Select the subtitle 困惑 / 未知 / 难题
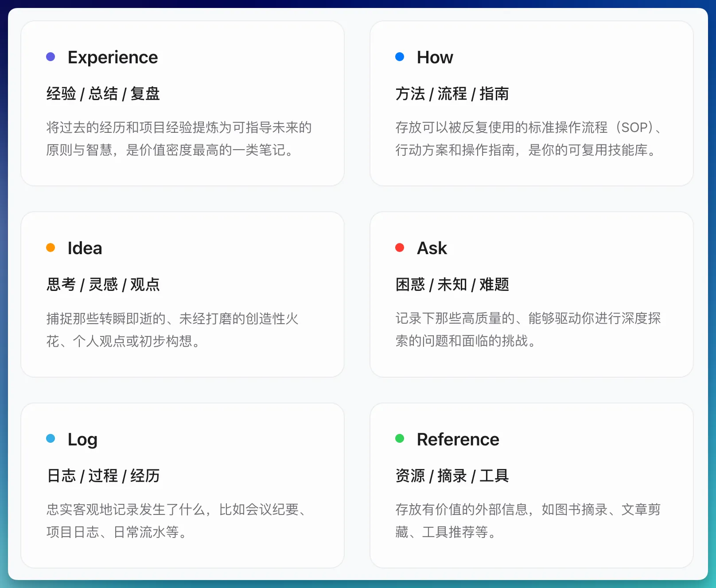Image resolution: width=716 pixels, height=588 pixels. 452,285
